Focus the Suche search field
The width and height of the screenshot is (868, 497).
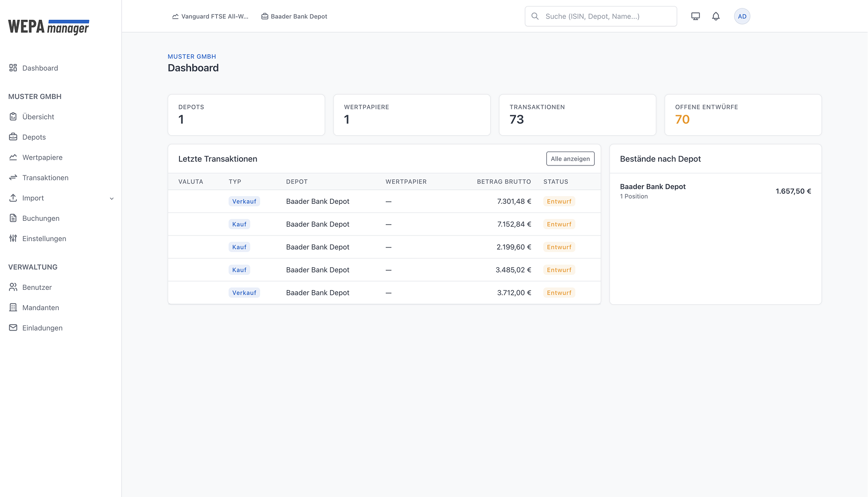(x=607, y=16)
